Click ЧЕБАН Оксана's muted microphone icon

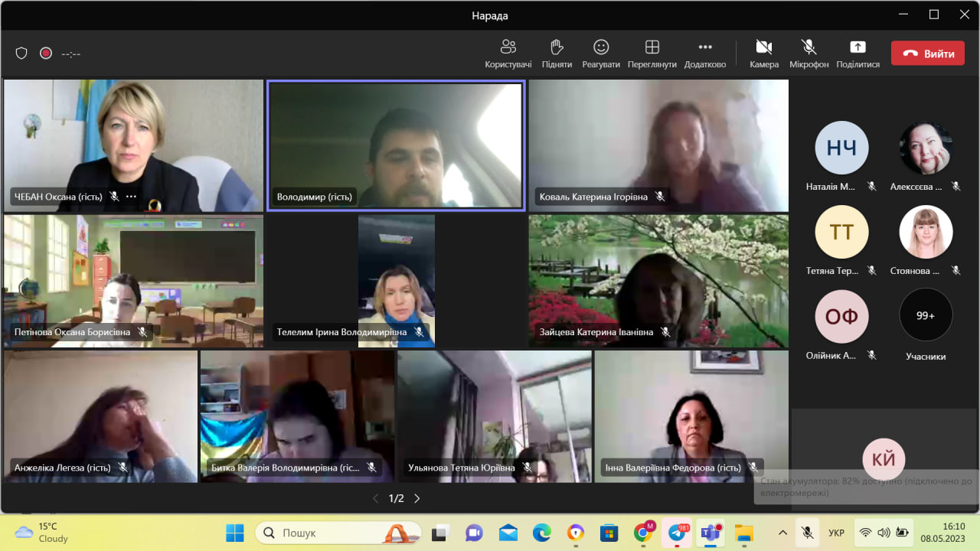coord(114,197)
